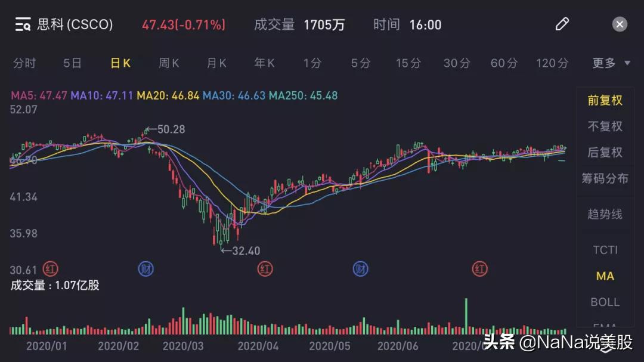Click the 红 dividend marker near January
The image size is (644, 362).
pyautogui.click(x=49, y=269)
